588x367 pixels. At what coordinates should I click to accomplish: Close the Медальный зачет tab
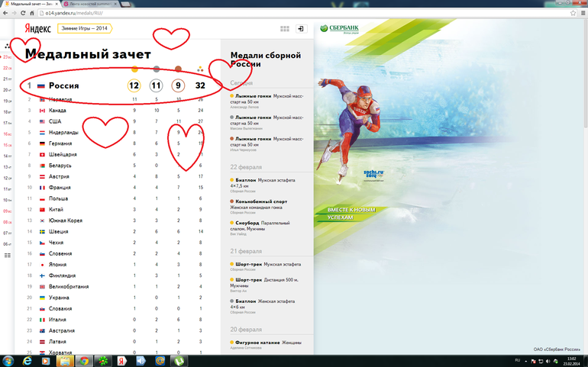[57, 4]
